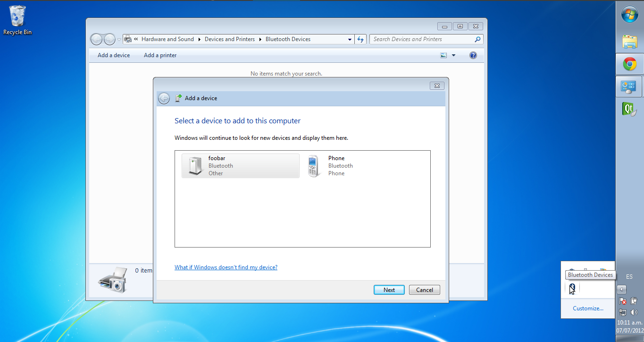Click the change view picture icon

(443, 55)
